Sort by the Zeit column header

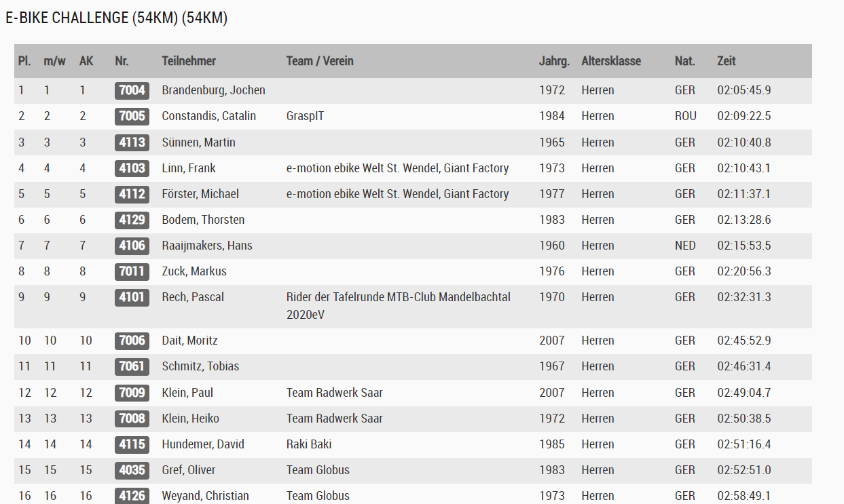click(x=727, y=61)
